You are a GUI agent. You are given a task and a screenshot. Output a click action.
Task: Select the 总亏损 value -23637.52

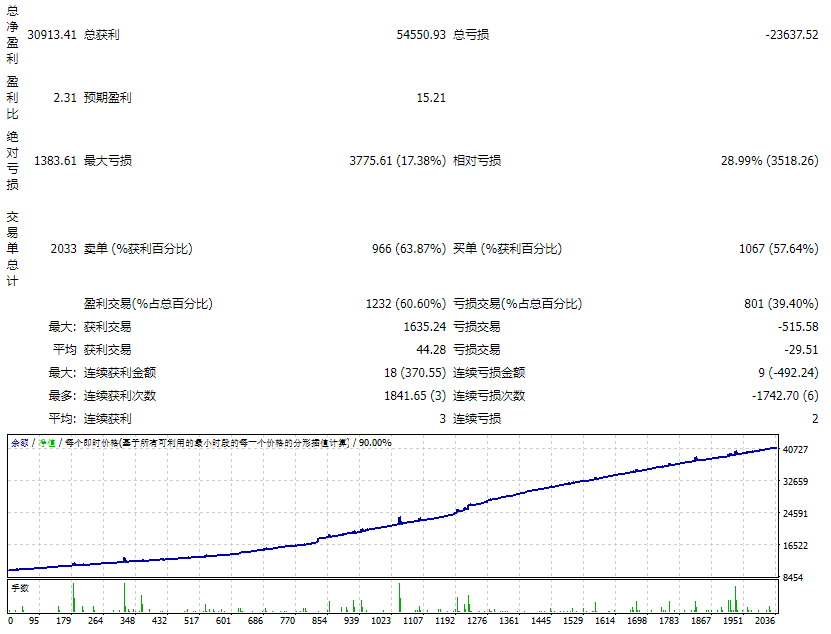click(791, 35)
